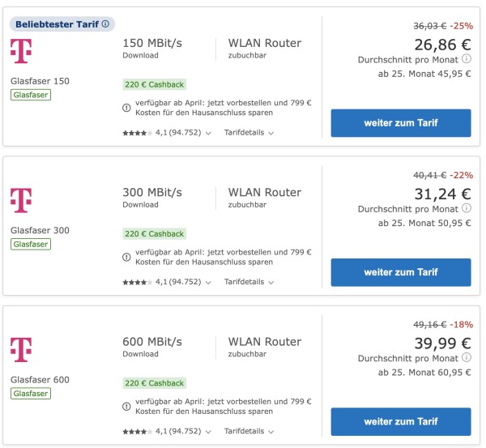Click the Telekom logo on Glasfaser 150
486x448 pixels.
click(21, 51)
